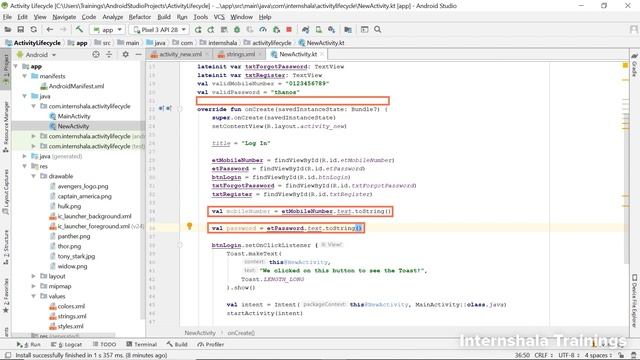Open the TODO tool window
The width and height of the screenshot is (640, 360).
coord(104,344)
